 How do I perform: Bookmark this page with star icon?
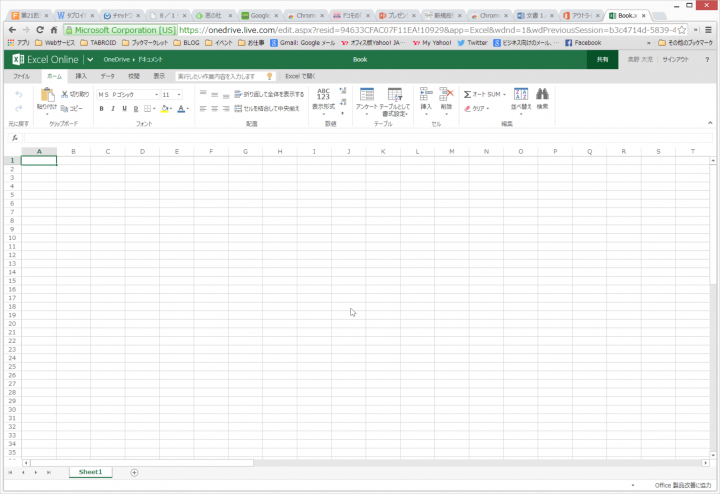coord(682,30)
